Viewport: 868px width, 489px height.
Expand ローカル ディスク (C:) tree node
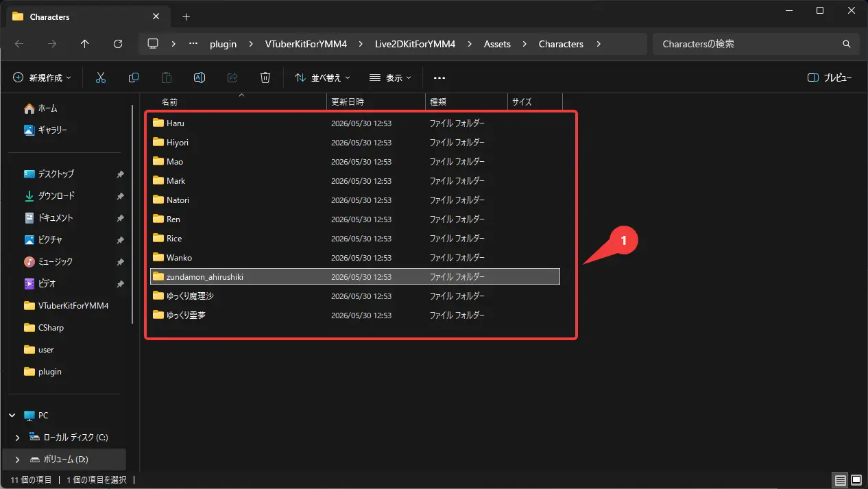coord(18,437)
